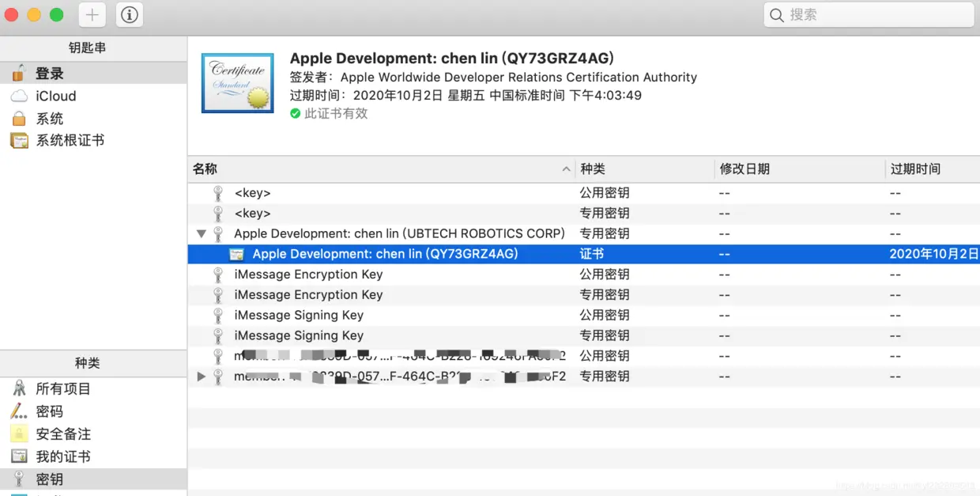Select the iCloud keychain cloud icon
980x496 pixels.
tap(19, 96)
